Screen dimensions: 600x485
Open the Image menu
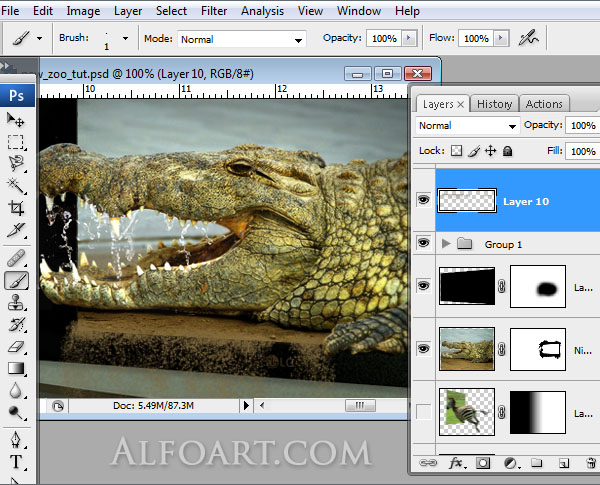tap(83, 11)
